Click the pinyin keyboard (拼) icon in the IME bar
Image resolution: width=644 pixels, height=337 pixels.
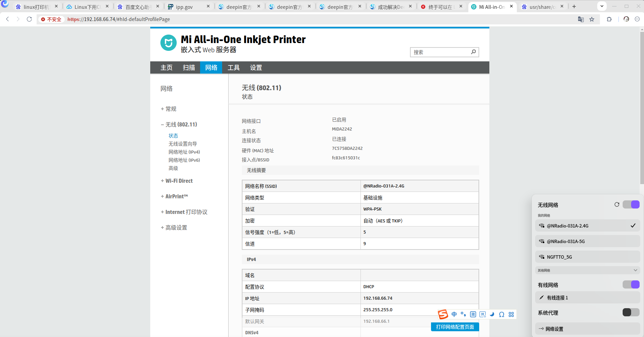[483, 314]
